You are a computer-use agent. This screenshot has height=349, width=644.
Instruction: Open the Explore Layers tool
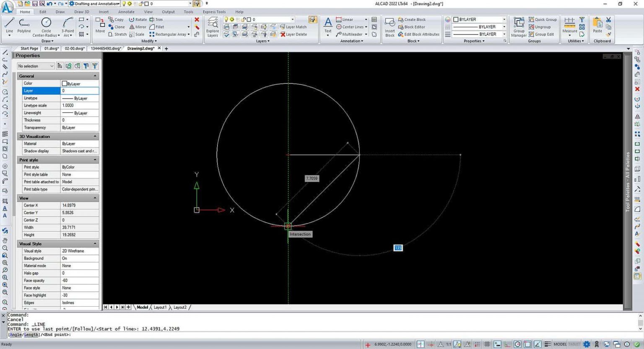point(213,26)
